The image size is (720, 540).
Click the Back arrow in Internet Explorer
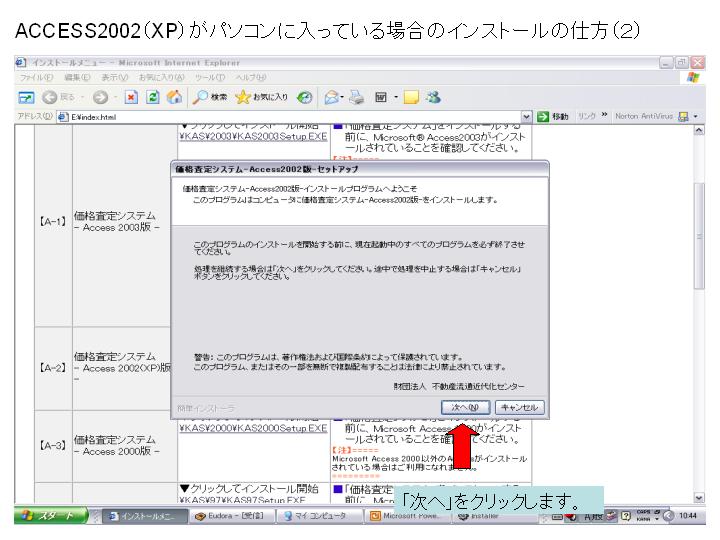50,97
